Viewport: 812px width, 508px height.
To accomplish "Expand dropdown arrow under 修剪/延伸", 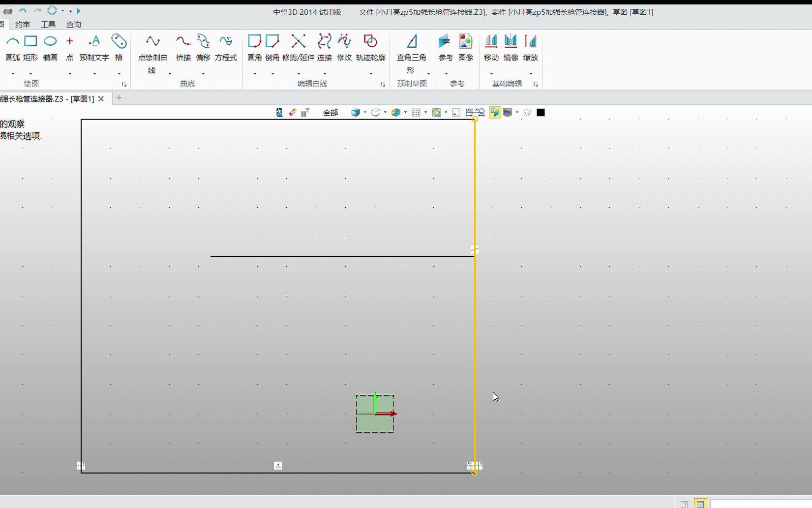I will coord(299,74).
